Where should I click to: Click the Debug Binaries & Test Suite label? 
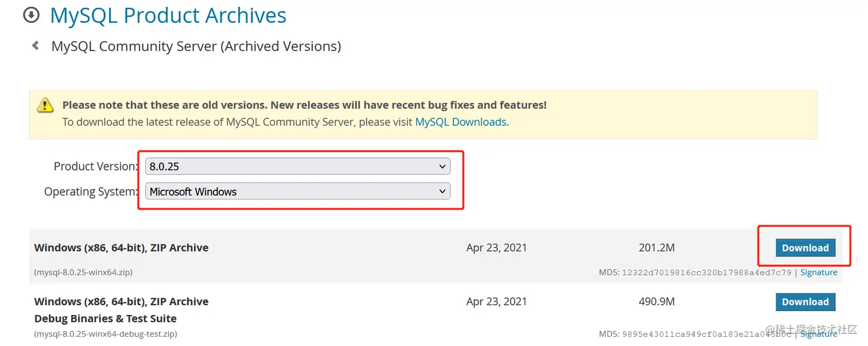pos(106,318)
